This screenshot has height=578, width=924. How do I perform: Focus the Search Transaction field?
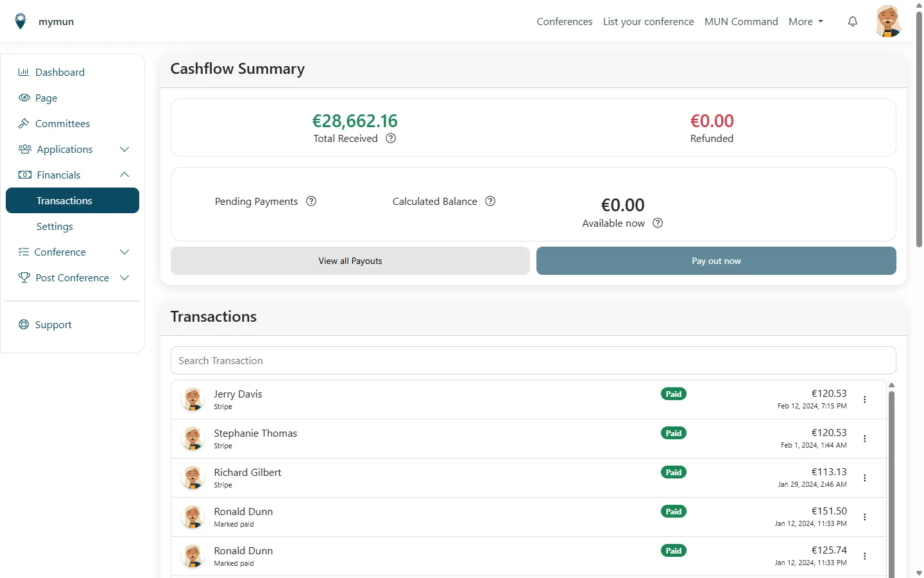533,360
